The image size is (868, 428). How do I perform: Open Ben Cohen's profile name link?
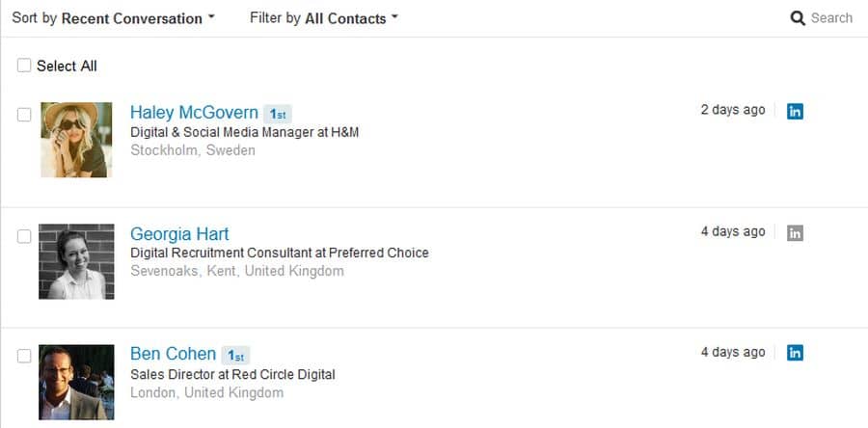[x=174, y=354]
